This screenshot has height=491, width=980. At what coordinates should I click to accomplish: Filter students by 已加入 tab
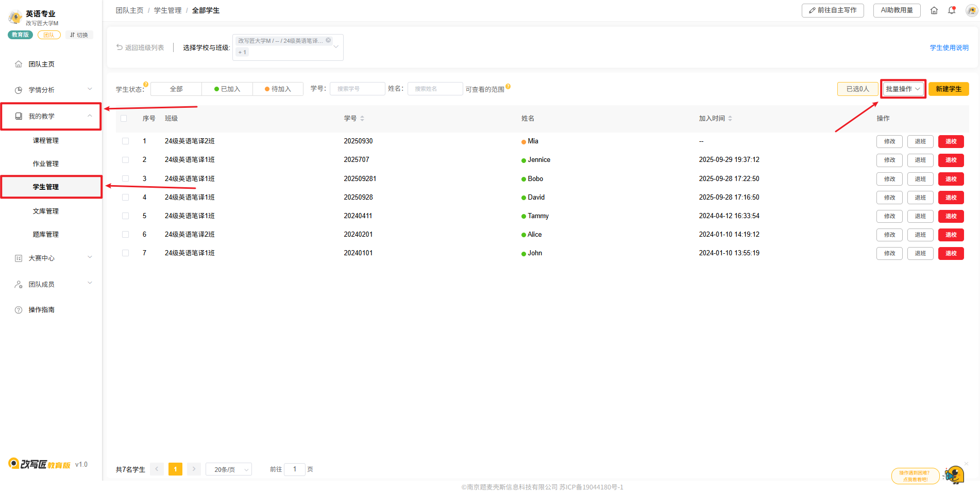pos(227,89)
